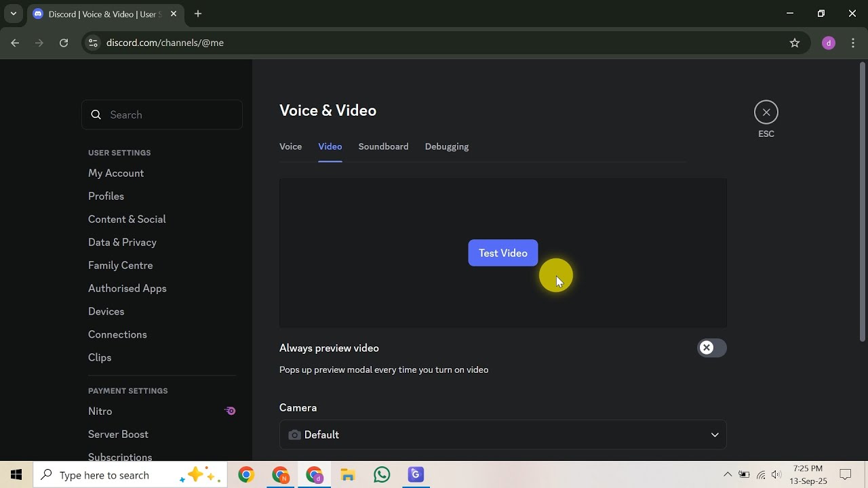Image resolution: width=868 pixels, height=488 pixels.
Task: Open the tab search dropdown arrow
Action: pyautogui.click(x=13, y=14)
